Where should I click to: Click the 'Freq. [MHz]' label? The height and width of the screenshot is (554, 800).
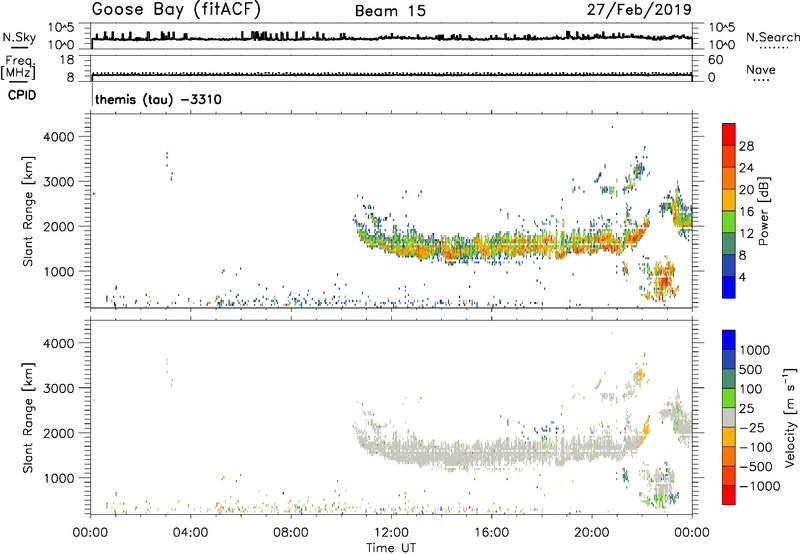pos(19,67)
